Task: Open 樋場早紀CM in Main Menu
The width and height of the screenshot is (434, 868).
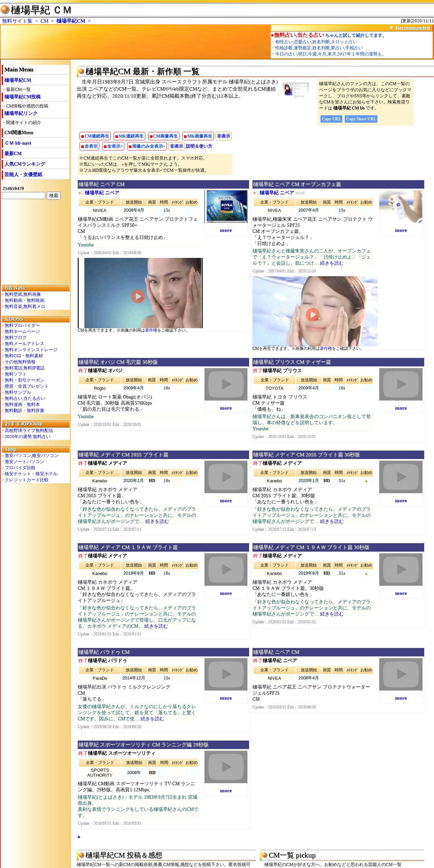Action: pos(18,80)
